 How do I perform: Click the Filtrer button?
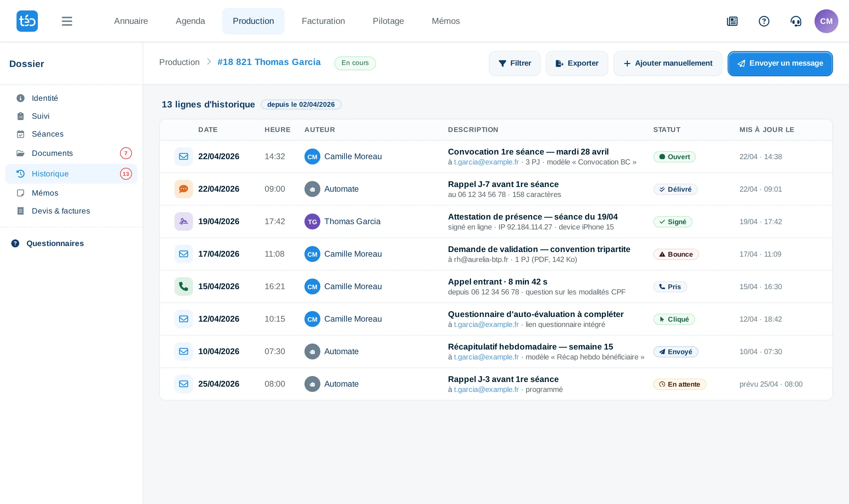coord(514,64)
